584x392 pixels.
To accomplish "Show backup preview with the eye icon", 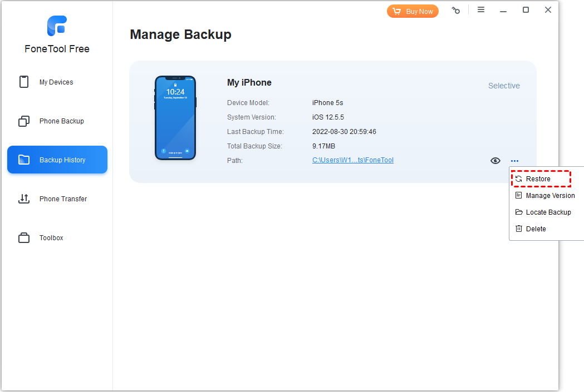I will pyautogui.click(x=495, y=160).
